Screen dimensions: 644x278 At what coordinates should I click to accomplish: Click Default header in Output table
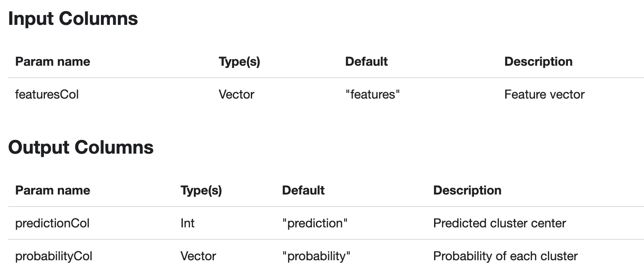click(x=303, y=190)
